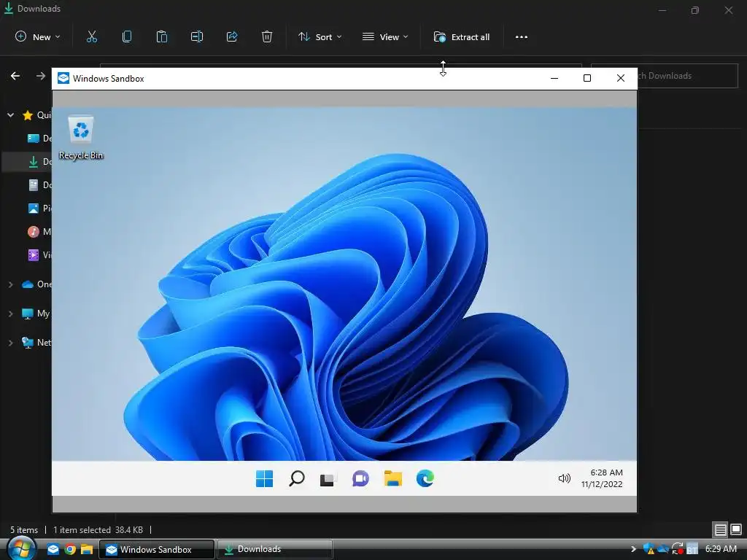The image size is (747, 560).
Task: Close the Windows Sandbox window
Action: [x=620, y=78]
